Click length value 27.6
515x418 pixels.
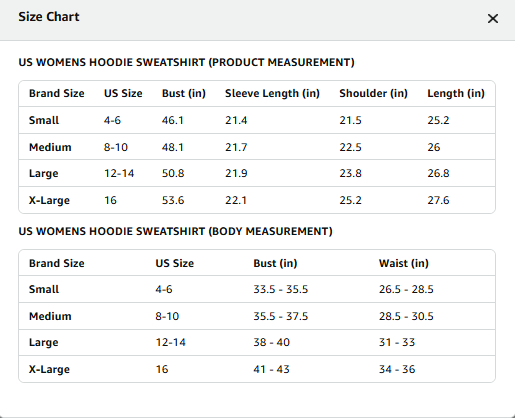point(438,200)
